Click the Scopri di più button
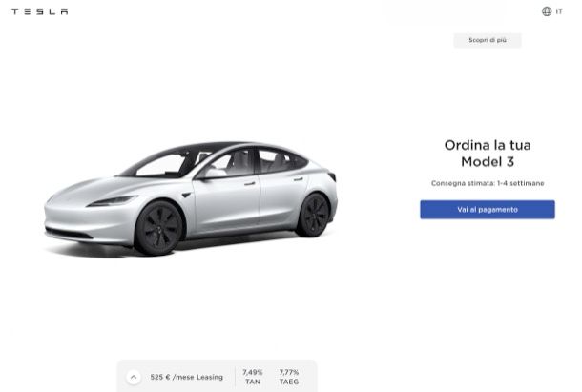This screenshot has width=582, height=392. 488,40
